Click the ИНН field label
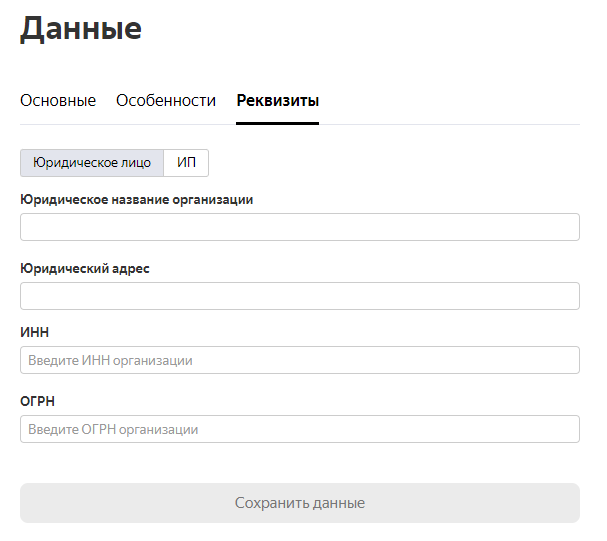Image resolution: width=607 pixels, height=541 pixels. point(34,332)
